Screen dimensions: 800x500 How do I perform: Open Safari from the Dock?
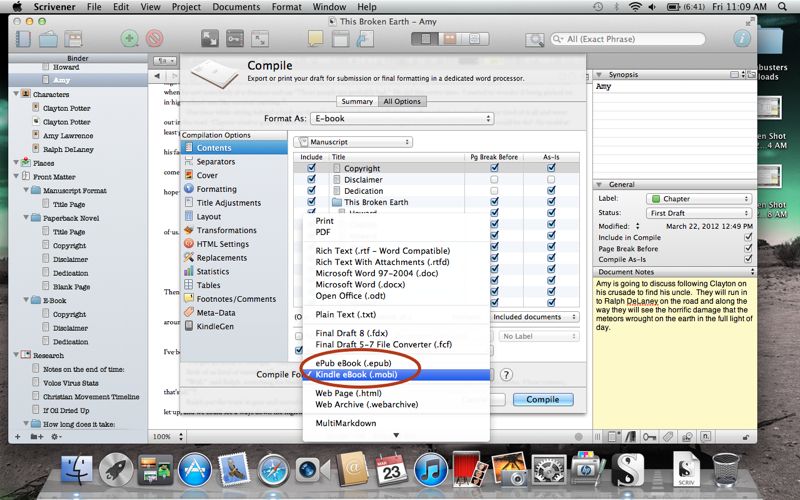(x=273, y=470)
